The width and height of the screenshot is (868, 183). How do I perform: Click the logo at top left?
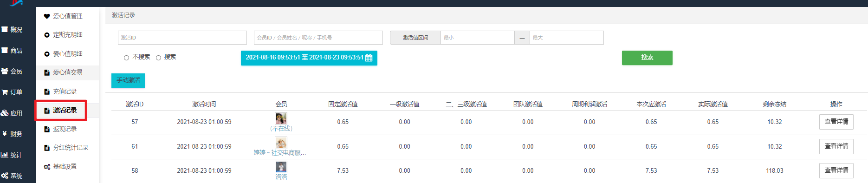pos(16,3)
